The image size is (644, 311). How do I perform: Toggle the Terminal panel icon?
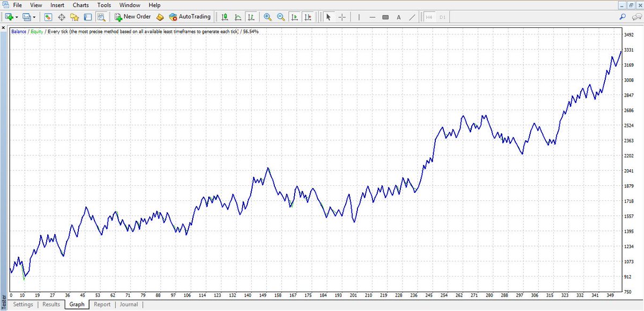[x=87, y=17]
